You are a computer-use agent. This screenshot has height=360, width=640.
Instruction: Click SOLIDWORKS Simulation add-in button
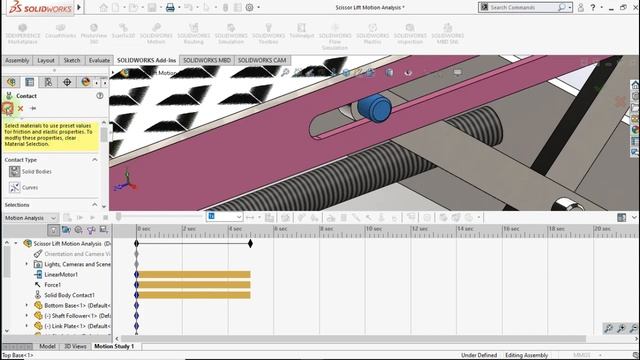[231, 33]
